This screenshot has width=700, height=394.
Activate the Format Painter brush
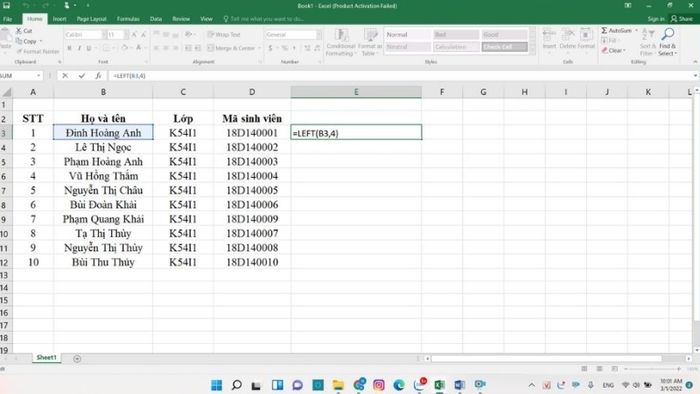click(x=38, y=51)
